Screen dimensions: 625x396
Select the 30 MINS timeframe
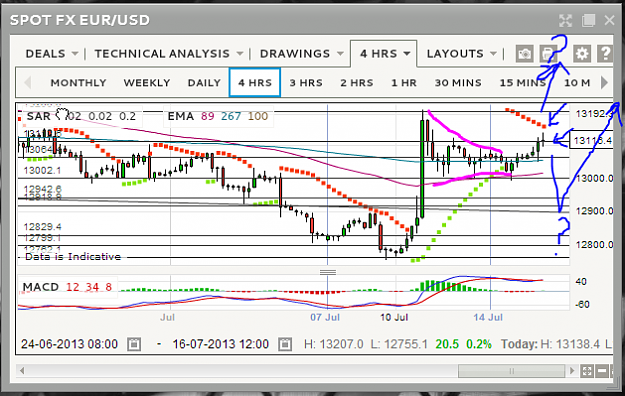click(458, 83)
